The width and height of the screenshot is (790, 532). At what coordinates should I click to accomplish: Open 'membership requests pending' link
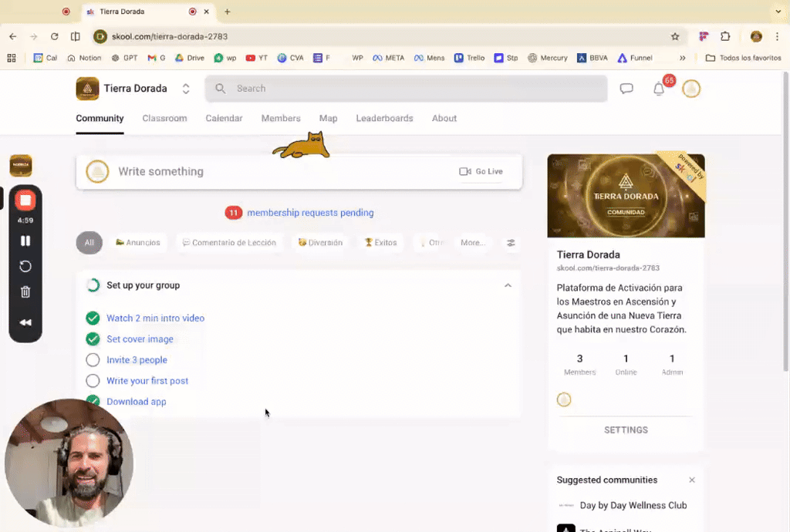pos(310,213)
